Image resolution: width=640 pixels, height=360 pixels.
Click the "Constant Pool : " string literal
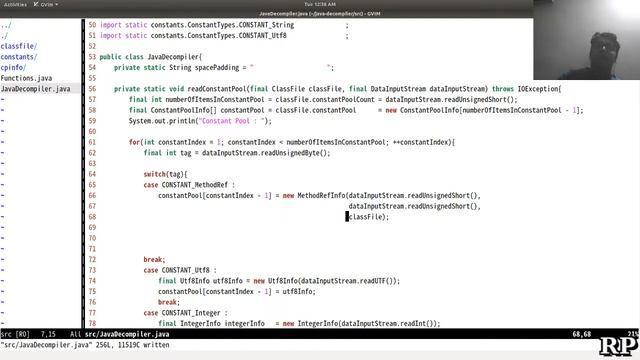tap(232, 121)
